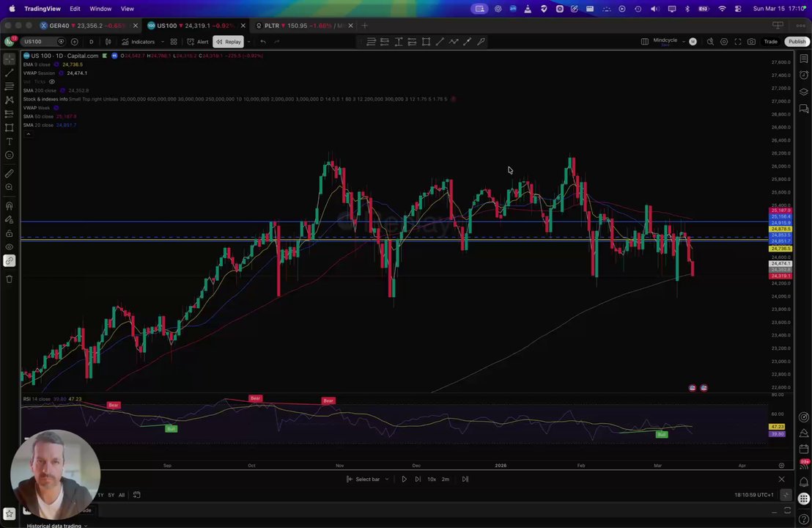Toggle magnet mode in the left toolbar
This screenshot has width=812, height=528.
[x=10, y=206]
